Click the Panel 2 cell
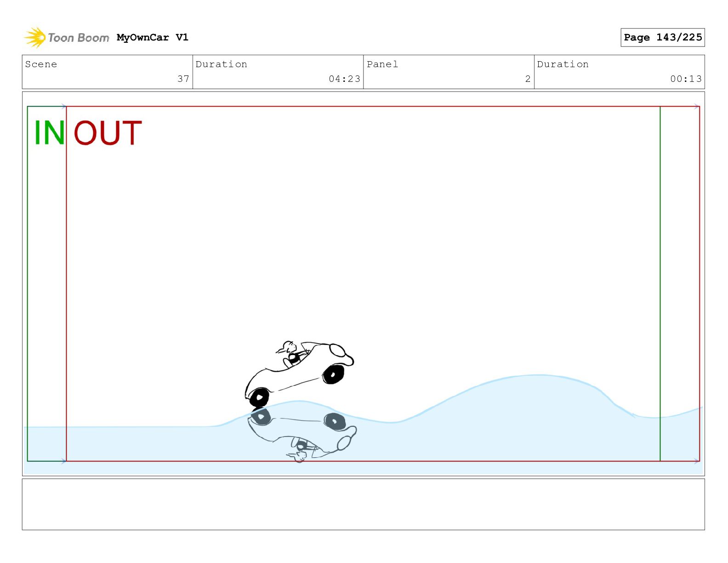728x563 pixels. click(449, 72)
